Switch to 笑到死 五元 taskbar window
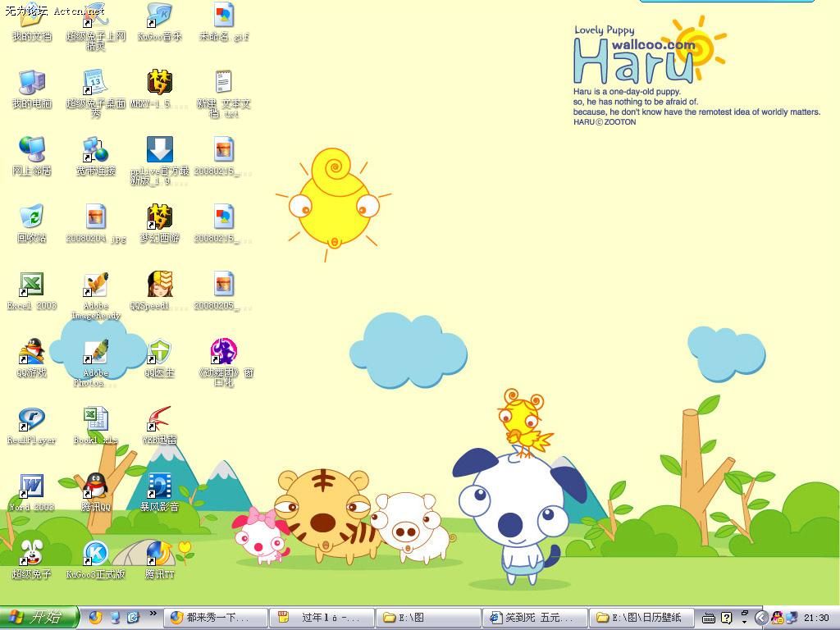Image resolution: width=840 pixels, height=630 pixels. (534, 618)
